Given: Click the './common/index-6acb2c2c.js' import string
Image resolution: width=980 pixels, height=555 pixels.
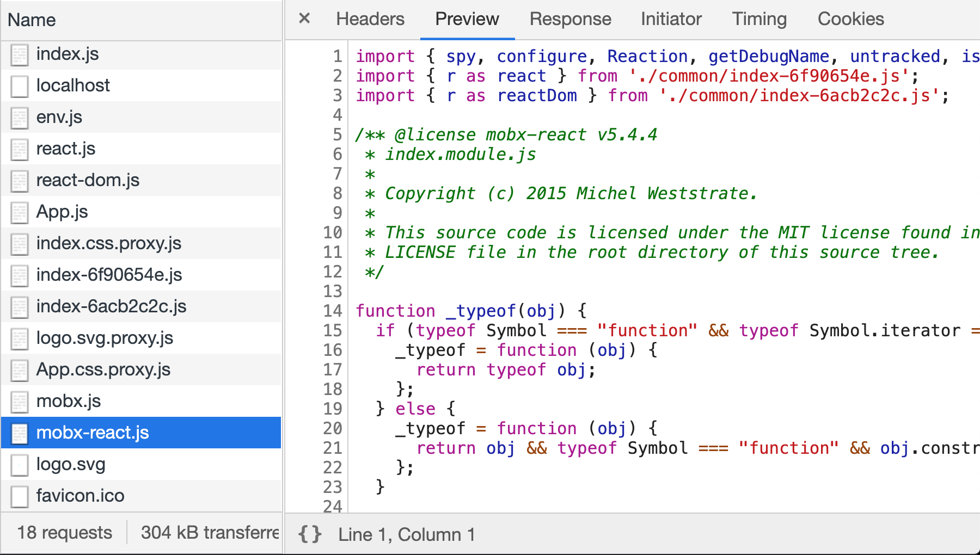Looking at the screenshot, I should (799, 95).
